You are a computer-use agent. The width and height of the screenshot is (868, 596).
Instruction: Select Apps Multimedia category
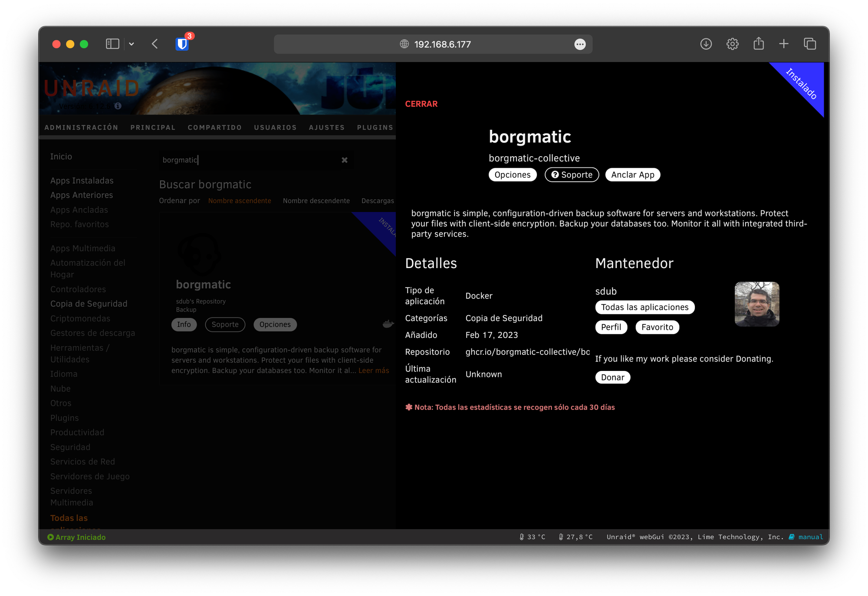[82, 248]
